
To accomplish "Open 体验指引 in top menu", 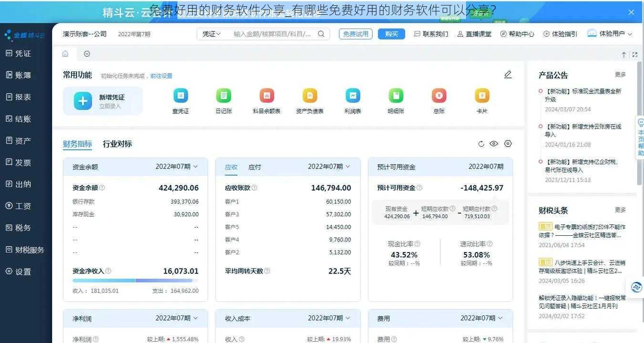I will [560, 34].
